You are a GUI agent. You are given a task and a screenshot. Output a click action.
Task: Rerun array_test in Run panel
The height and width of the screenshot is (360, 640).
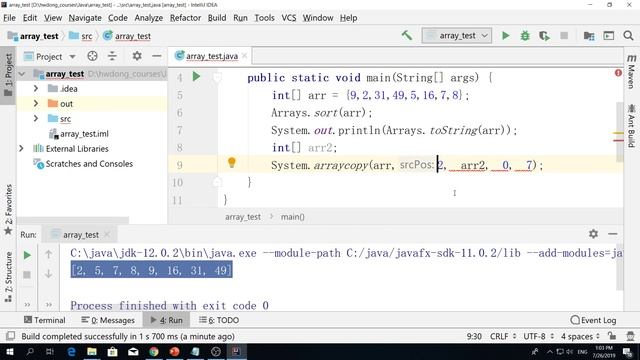pyautogui.click(x=27, y=256)
